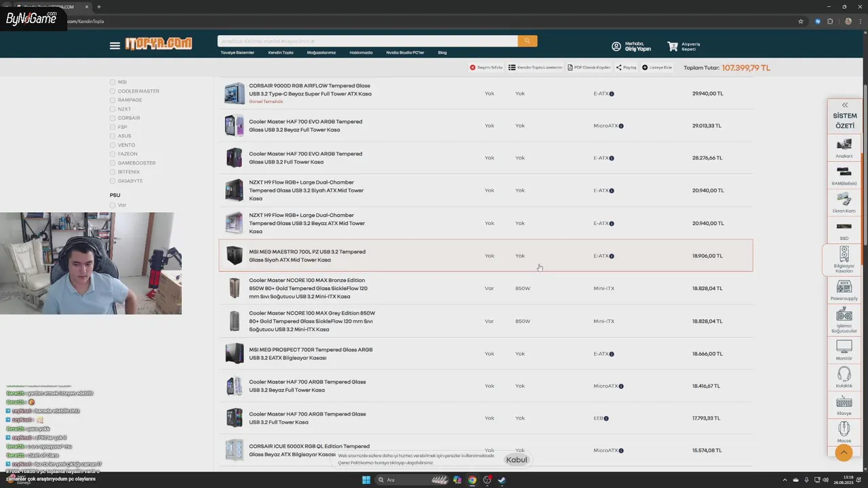Open the hamburger menu icon
Image resolution: width=868 pixels, height=488 pixels.
tap(115, 45)
